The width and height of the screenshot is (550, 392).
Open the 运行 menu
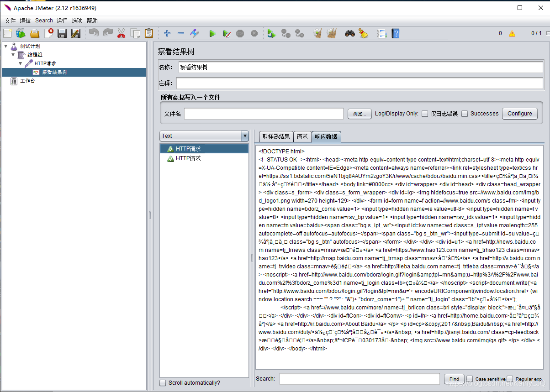(x=62, y=21)
